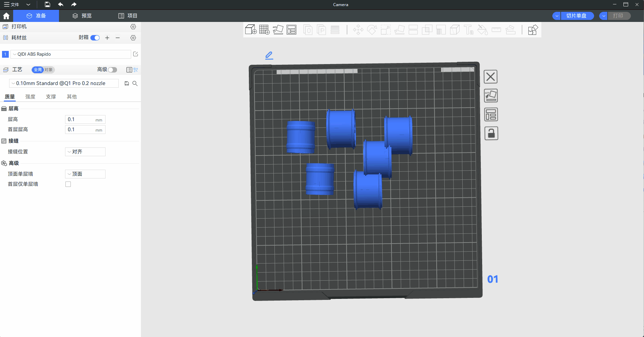Click the 层高 layer height input field
The image size is (644, 337).
coord(81,119)
